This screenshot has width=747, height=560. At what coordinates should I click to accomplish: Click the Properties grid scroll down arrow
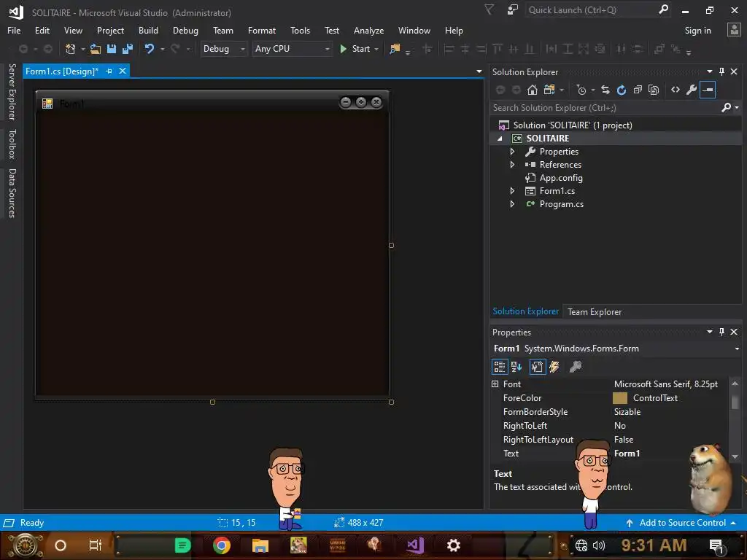pyautogui.click(x=735, y=456)
